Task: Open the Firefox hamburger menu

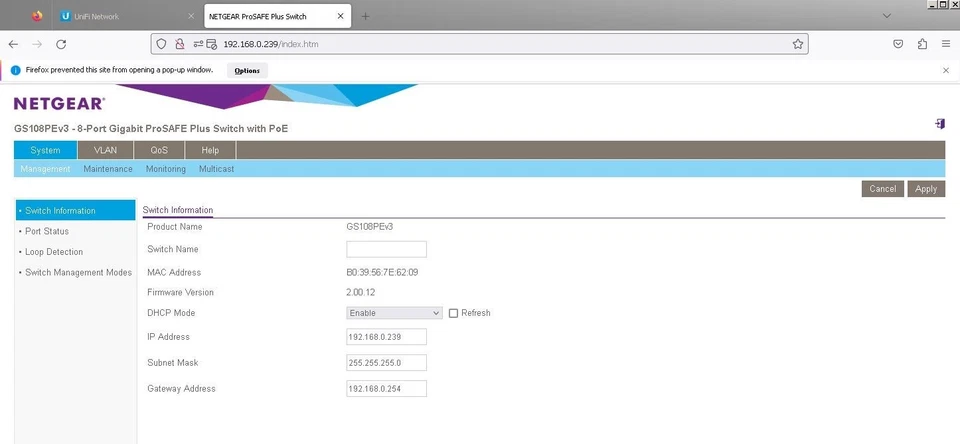Action: click(947, 44)
